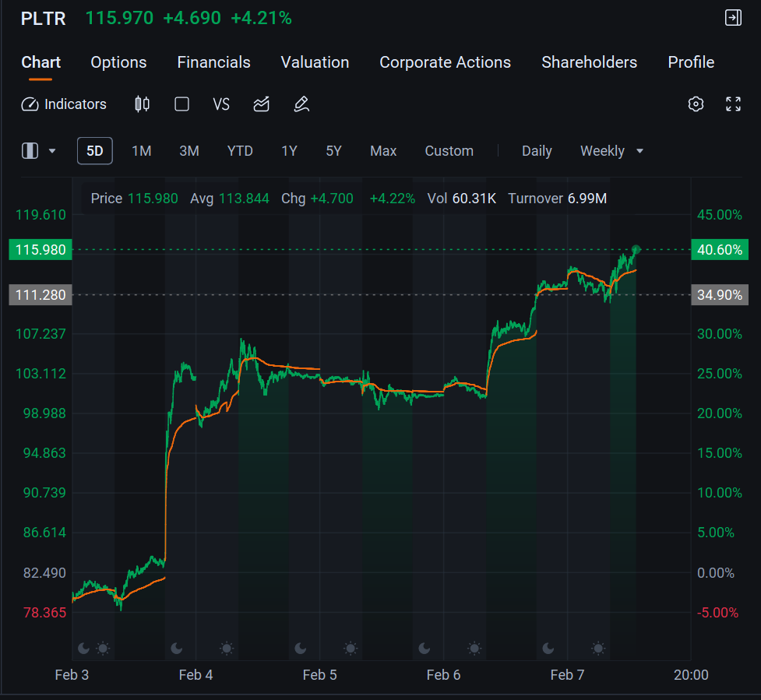This screenshot has width=761, height=700.
Task: Click the square box icon beside VS
Action: 182,104
